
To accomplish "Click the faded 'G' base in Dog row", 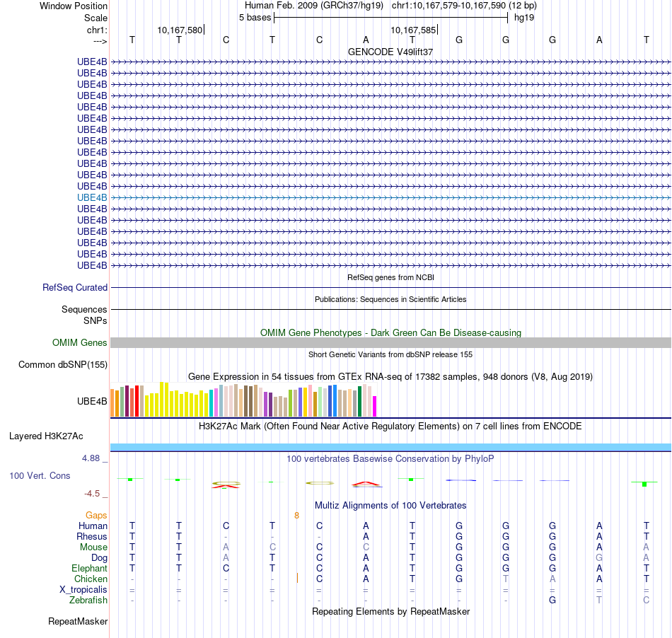I will (599, 558).
